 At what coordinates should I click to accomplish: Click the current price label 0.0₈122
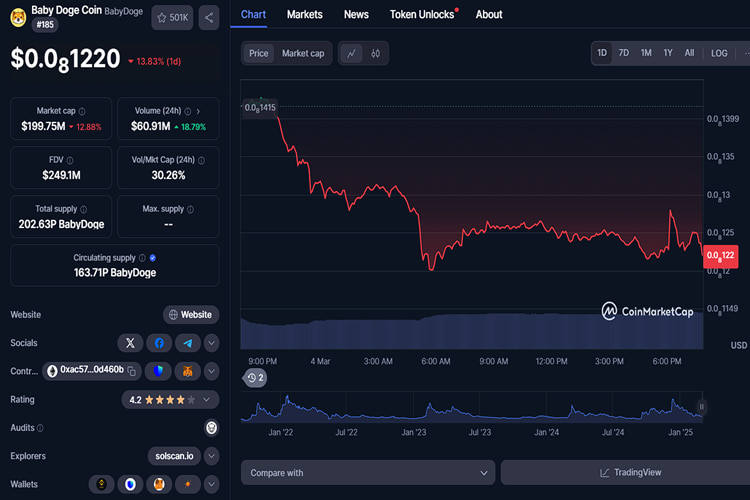point(720,256)
